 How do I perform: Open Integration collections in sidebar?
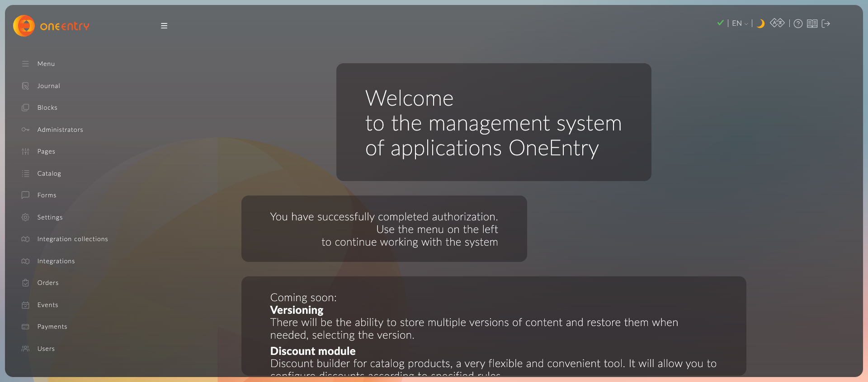point(72,239)
